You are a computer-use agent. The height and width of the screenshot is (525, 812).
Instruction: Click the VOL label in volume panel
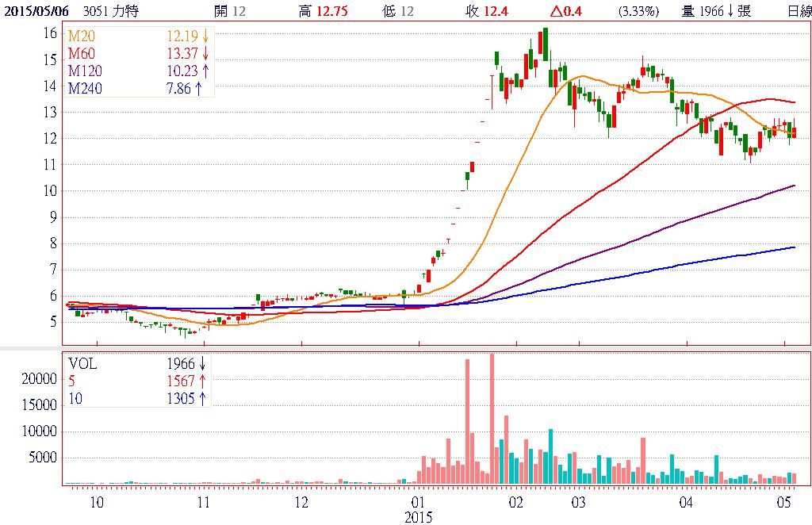click(81, 364)
